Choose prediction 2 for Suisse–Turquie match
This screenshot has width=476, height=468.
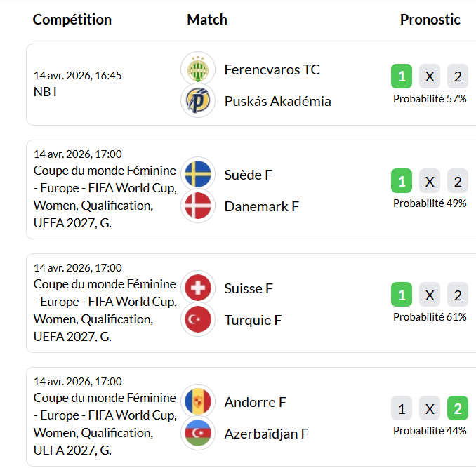(x=458, y=295)
